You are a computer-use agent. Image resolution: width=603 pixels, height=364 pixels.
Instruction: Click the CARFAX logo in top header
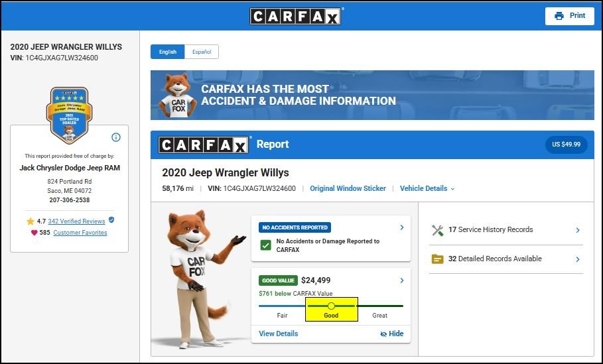click(295, 17)
